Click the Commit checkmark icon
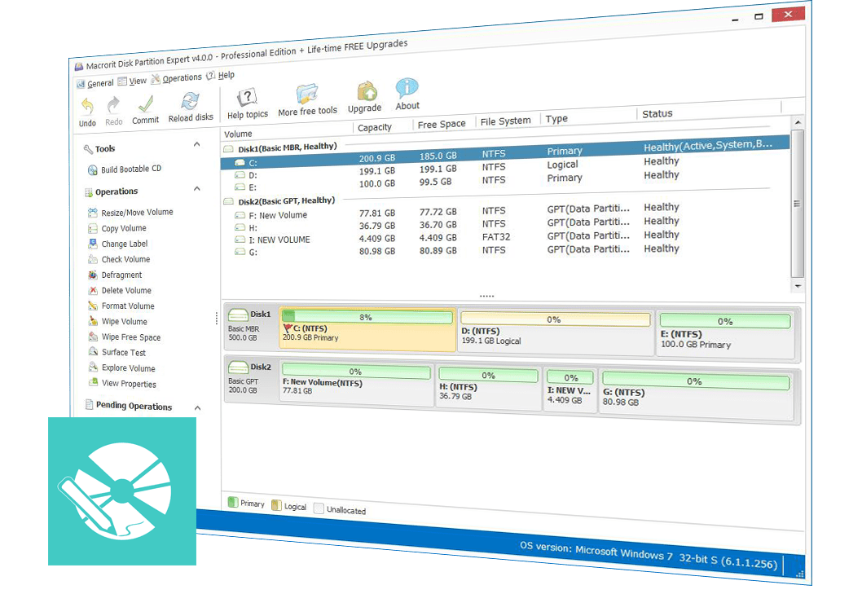 (x=146, y=103)
